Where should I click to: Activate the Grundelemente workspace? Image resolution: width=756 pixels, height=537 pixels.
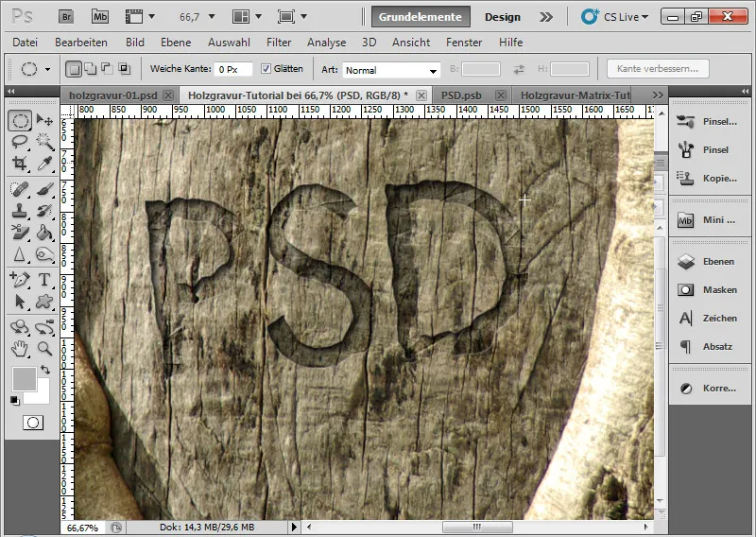421,17
